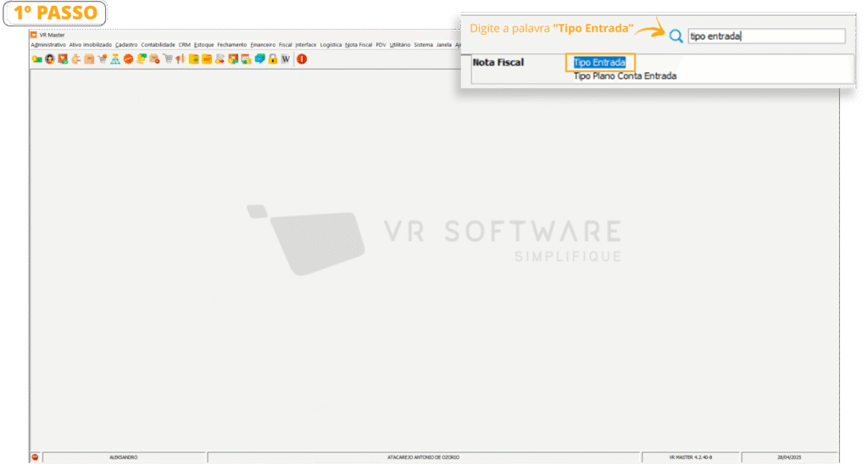Open the Estoque menu

coord(203,45)
